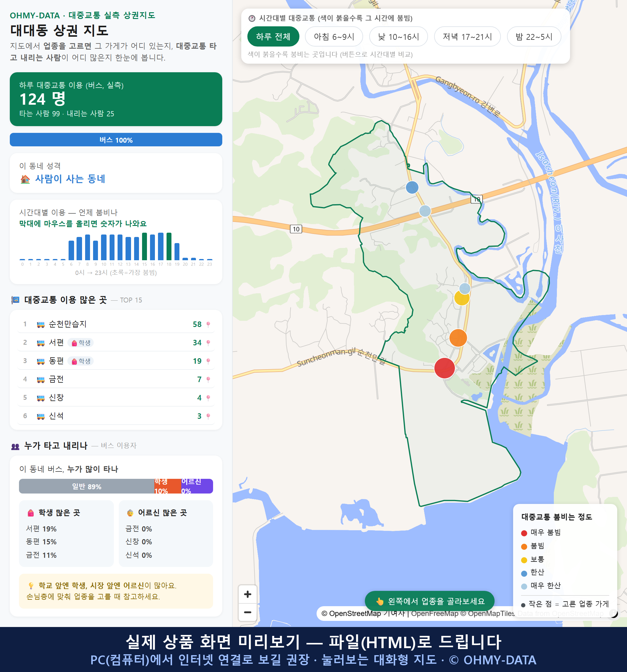627x672 pixels.
Task: Click the clock icon in time filter panel
Action: pos(252,18)
